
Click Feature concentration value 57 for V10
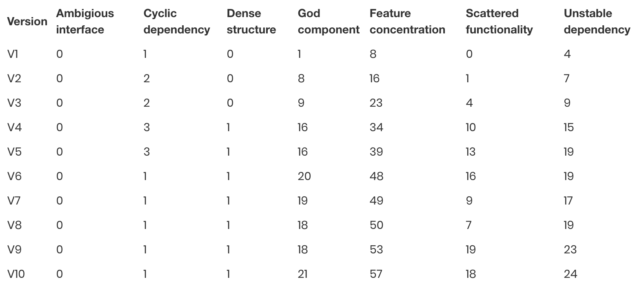point(376,274)
